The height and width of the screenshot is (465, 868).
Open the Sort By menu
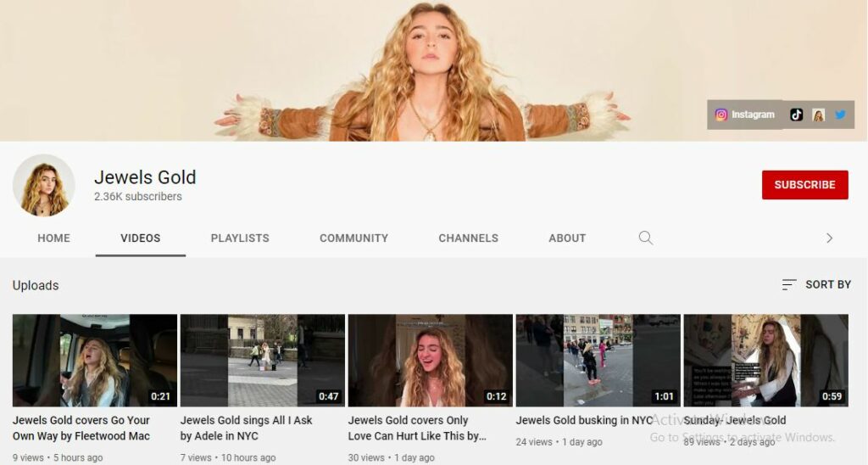pos(816,284)
